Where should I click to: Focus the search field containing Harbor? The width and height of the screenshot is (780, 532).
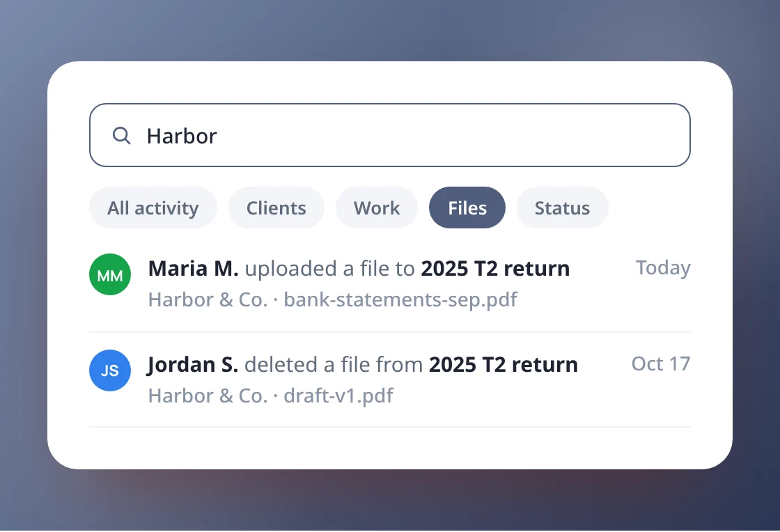(389, 135)
